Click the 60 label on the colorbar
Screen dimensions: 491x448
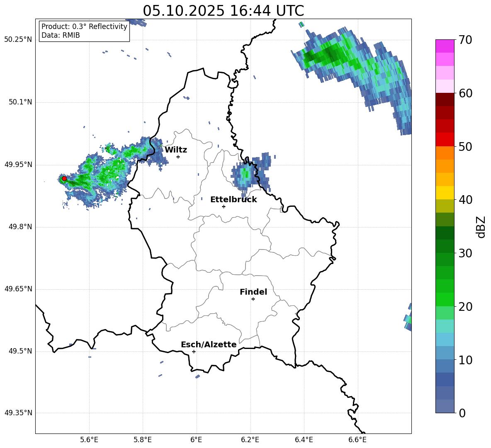[x=465, y=93]
